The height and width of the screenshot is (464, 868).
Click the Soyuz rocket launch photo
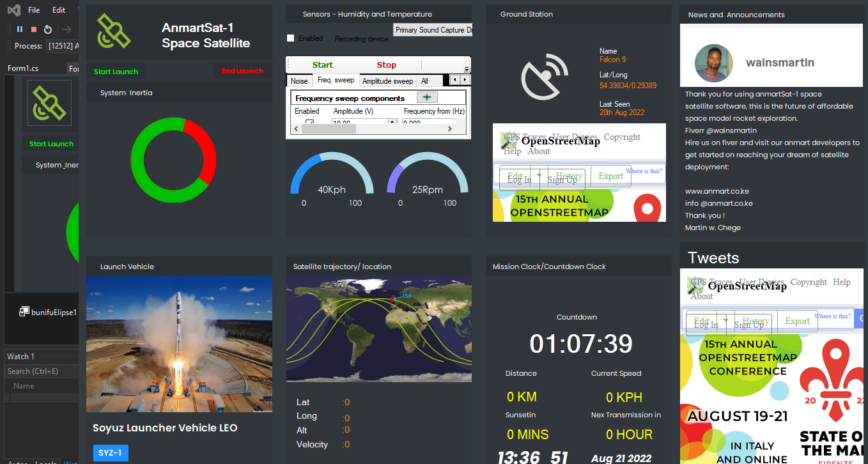pos(179,344)
